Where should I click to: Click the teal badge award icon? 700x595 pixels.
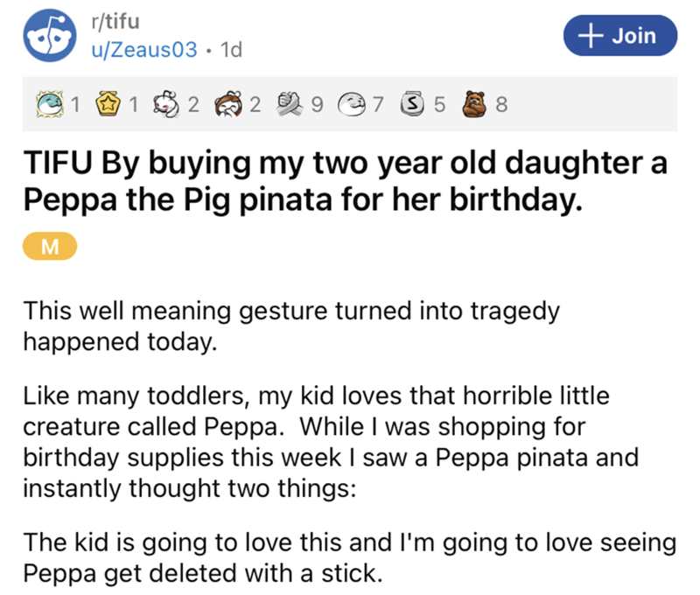coord(50,107)
